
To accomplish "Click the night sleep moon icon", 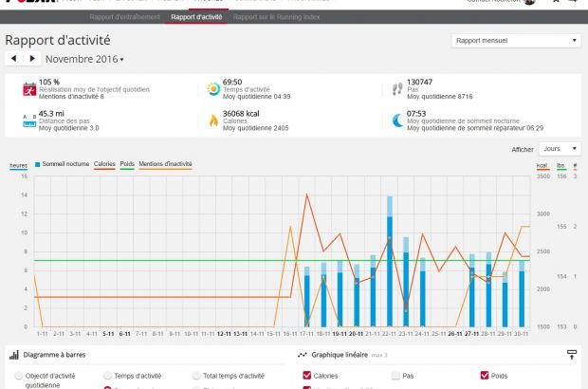I will pyautogui.click(x=397, y=120).
